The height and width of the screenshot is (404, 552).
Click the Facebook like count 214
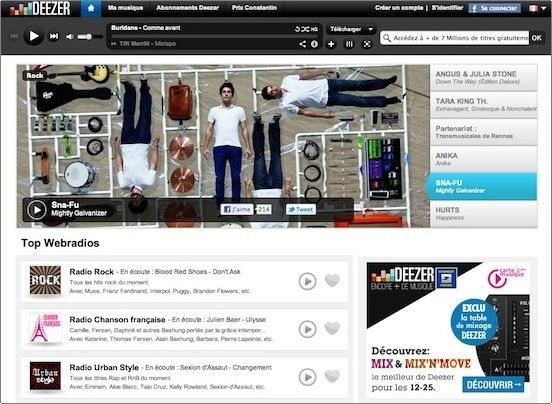point(263,209)
